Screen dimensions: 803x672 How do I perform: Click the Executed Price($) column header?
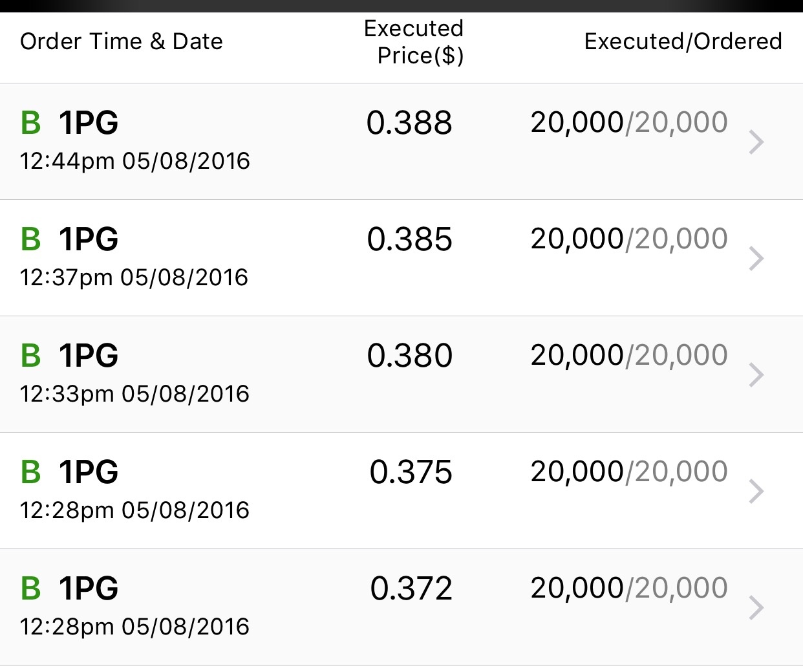point(414,42)
